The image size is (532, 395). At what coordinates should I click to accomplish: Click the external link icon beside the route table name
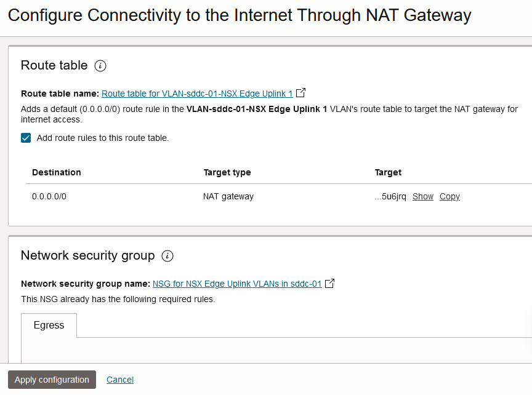[300, 92]
